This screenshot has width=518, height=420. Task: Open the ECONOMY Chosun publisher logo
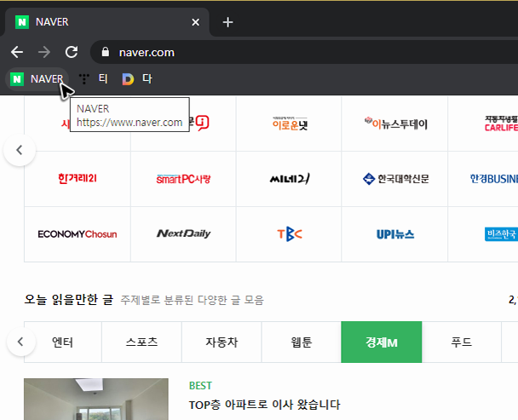(78, 234)
